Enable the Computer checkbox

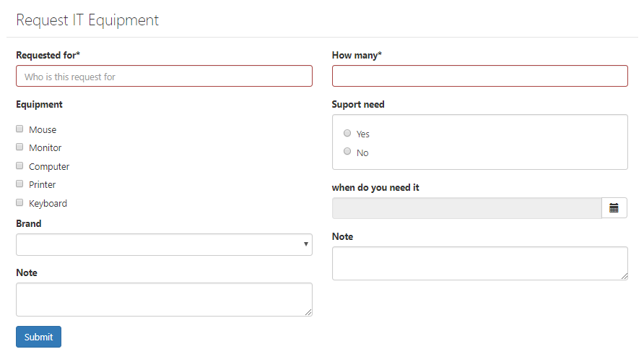[x=19, y=165]
